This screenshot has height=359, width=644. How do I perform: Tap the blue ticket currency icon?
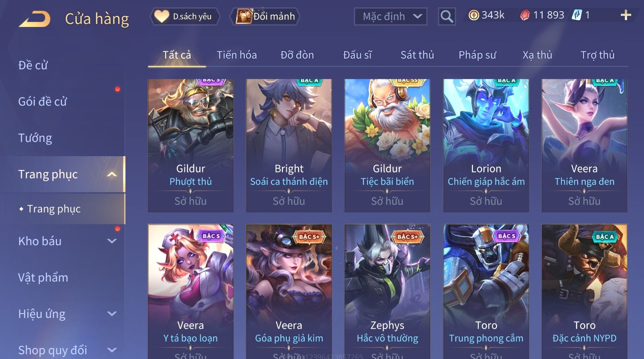tap(577, 15)
